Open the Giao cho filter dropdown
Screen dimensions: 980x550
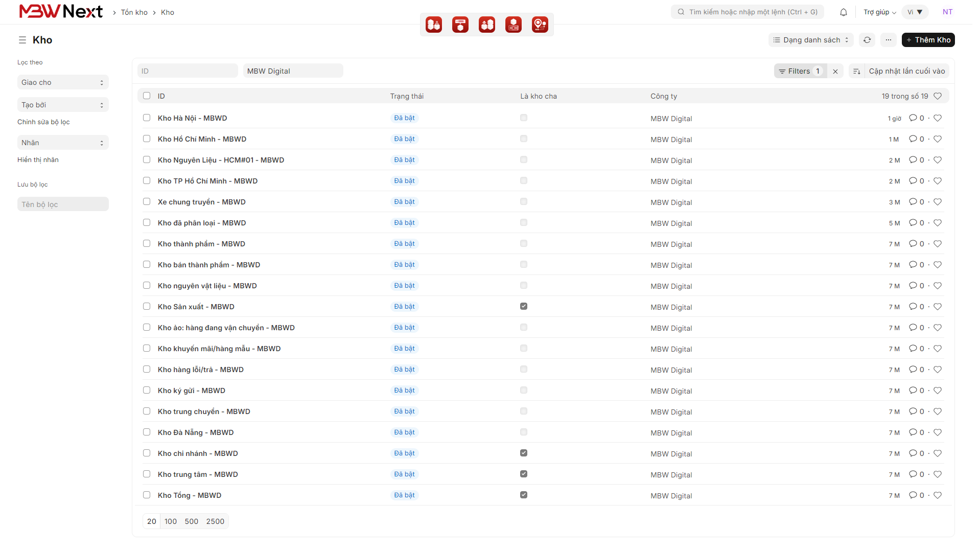pos(63,82)
